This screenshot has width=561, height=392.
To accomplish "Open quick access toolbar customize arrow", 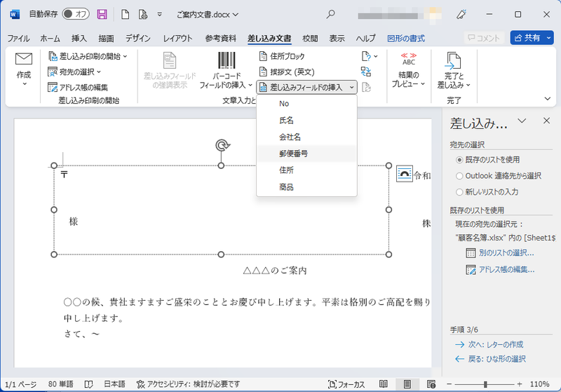I will pyautogui.click(x=160, y=14).
